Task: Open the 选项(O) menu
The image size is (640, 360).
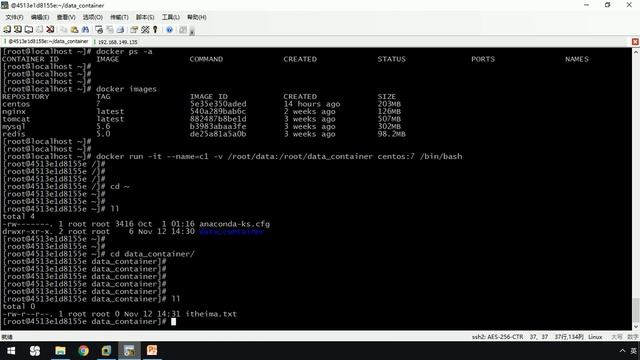Action: [93, 17]
